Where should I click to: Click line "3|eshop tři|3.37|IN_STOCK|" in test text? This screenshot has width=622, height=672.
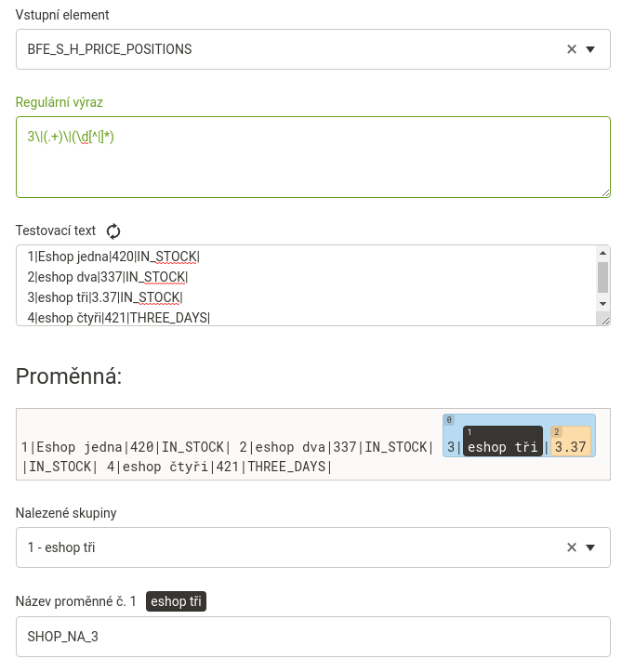(105, 297)
